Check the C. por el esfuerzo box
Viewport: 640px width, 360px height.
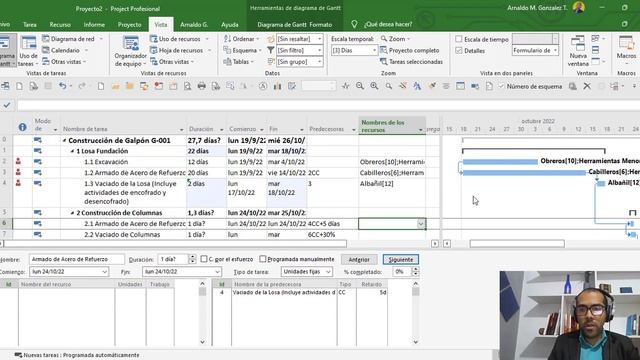pos(204,259)
